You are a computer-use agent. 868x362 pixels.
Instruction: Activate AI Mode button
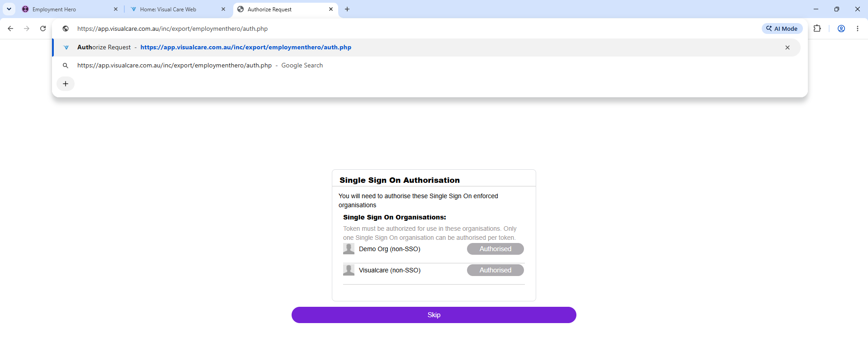point(782,29)
